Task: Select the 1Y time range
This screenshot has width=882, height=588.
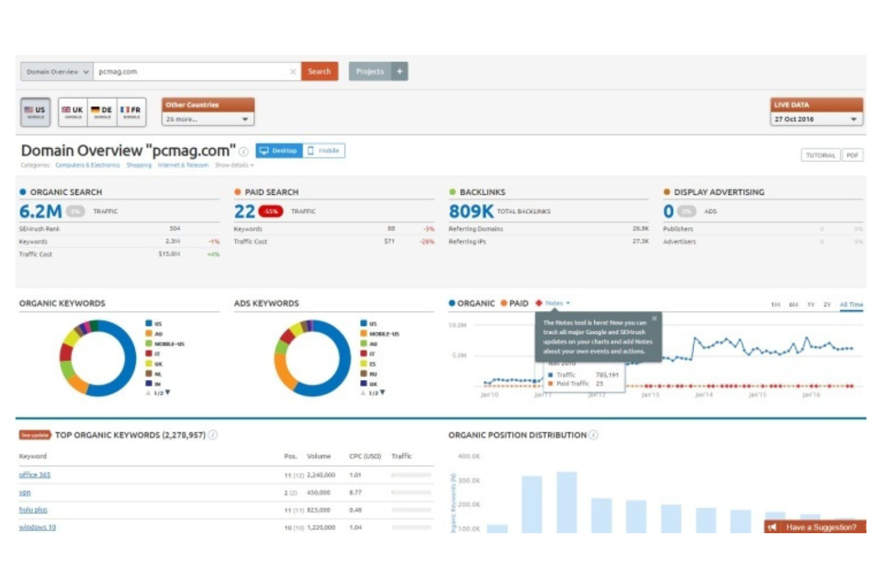Action: (x=810, y=304)
